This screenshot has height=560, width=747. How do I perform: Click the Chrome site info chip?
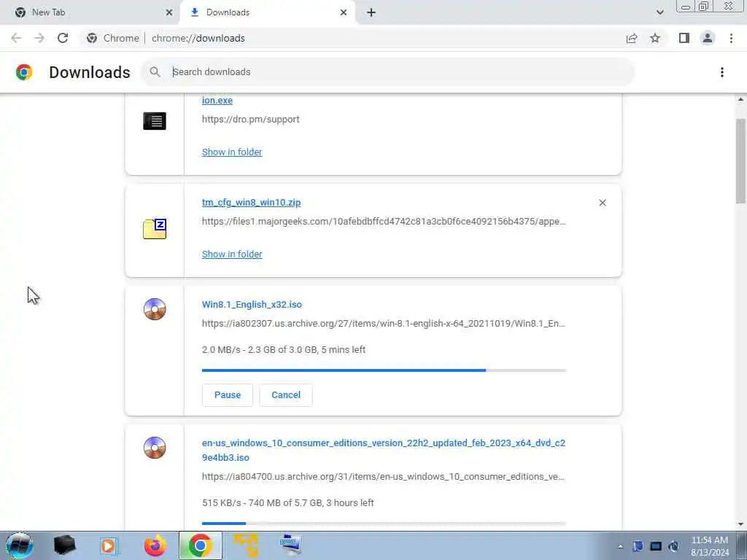point(113,38)
